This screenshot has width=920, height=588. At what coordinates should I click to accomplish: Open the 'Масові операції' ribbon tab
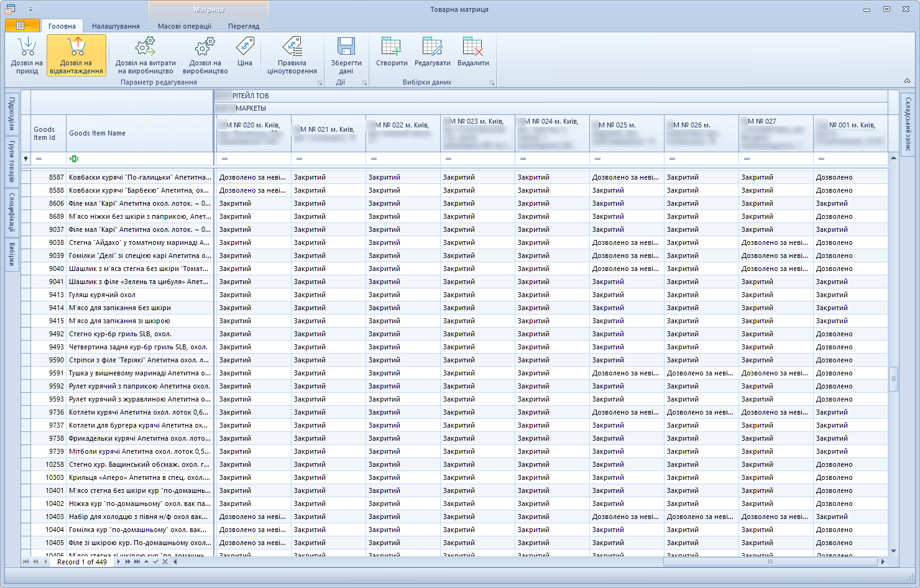(x=185, y=26)
